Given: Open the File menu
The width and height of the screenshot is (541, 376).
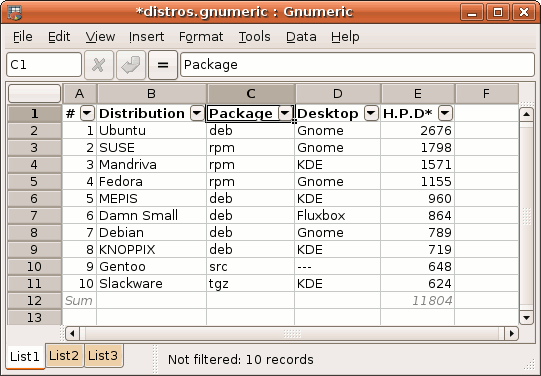Looking at the screenshot, I should point(23,37).
